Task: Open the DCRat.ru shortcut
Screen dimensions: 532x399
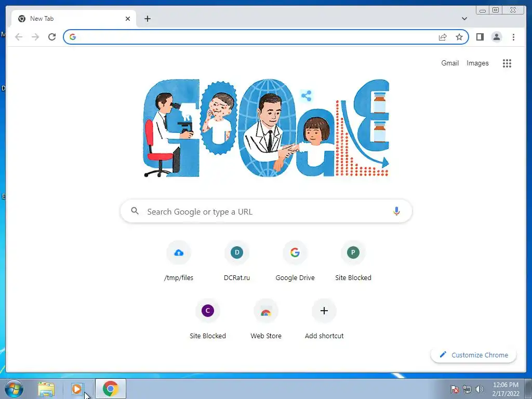Action: [x=237, y=261]
